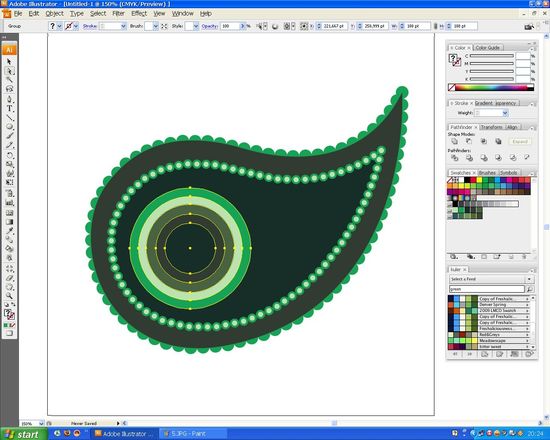Viewport: 550px width, 440px height.
Task: Open the Brush dropdown in control bar
Action: 155,26
